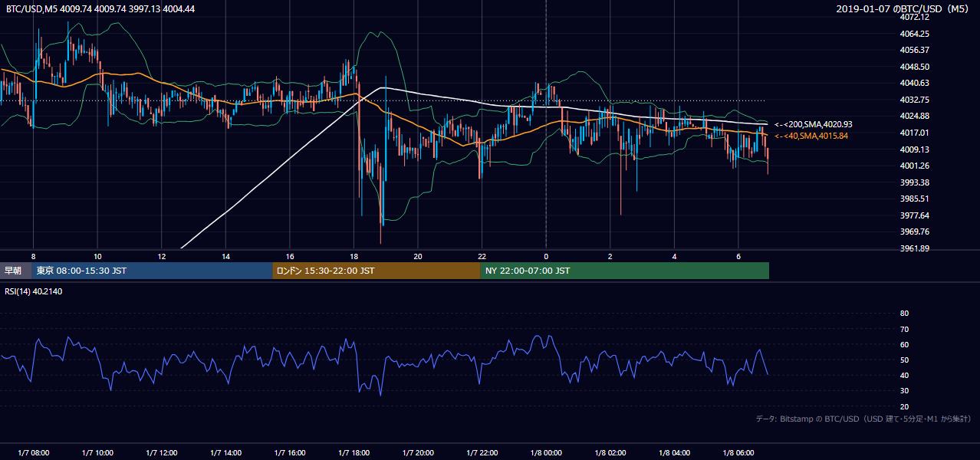Click hour label 22 under price chart

tap(482, 256)
